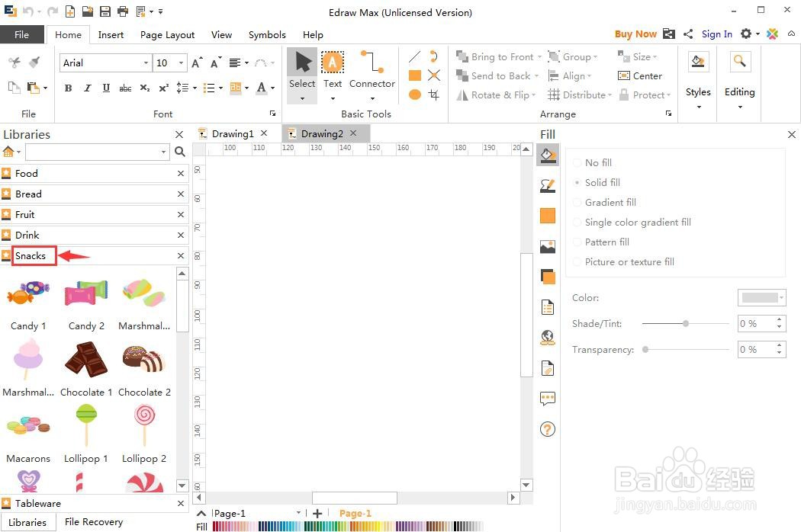Pick the line drawing tool
Viewport: 801px width, 532px height.
pyautogui.click(x=415, y=56)
